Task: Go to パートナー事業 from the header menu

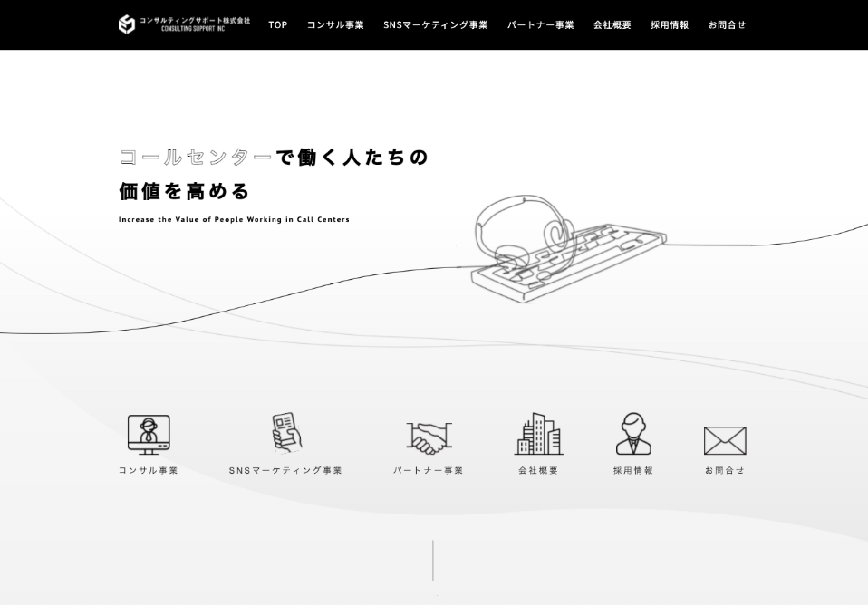Action: [x=540, y=25]
